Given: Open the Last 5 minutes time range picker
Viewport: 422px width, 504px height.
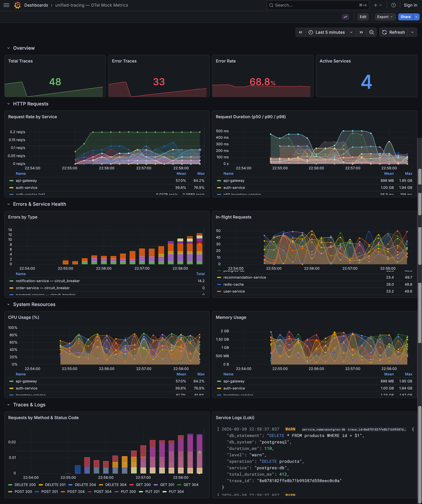Looking at the screenshot, I should tap(330, 32).
